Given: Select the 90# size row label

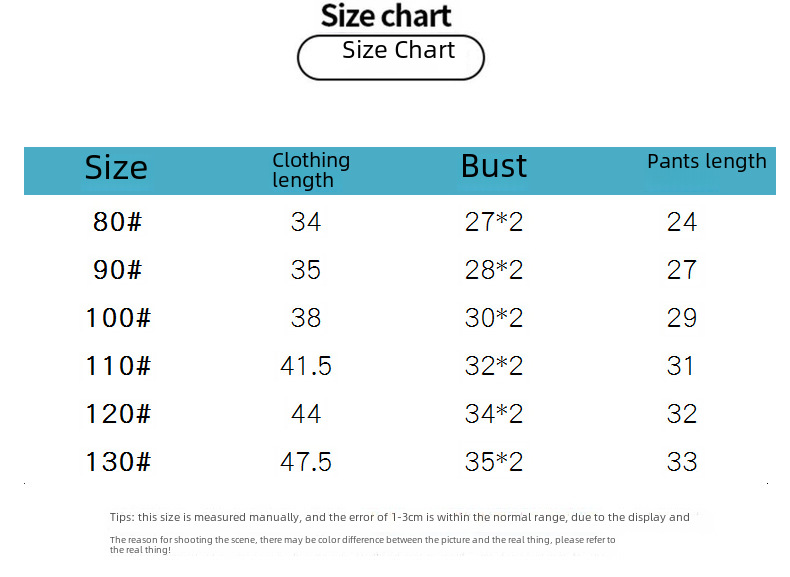Looking at the screenshot, I should 117,270.
